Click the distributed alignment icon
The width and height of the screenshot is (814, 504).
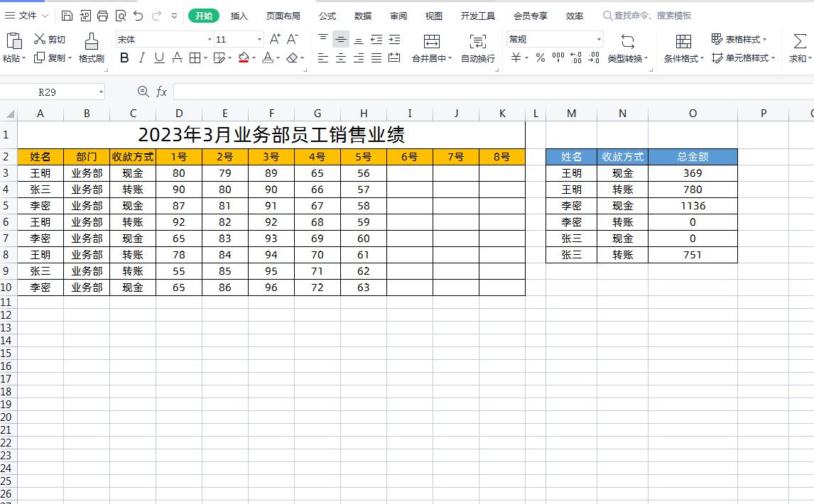[x=394, y=57]
